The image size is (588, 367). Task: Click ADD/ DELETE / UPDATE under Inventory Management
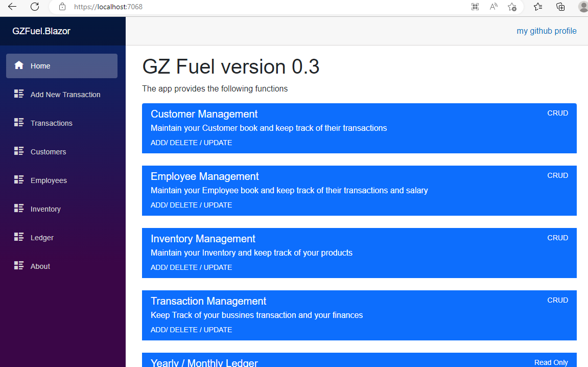(x=191, y=267)
